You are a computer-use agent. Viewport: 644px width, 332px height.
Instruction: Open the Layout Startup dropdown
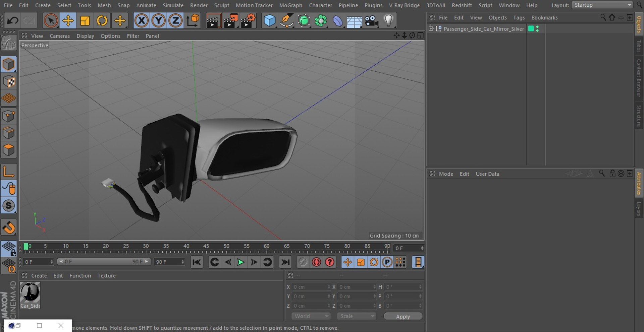pos(602,5)
